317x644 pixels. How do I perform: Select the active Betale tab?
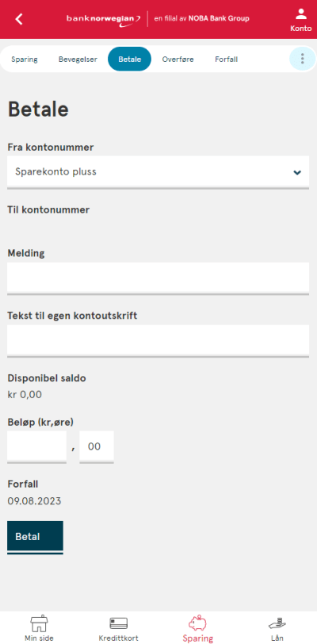(130, 59)
